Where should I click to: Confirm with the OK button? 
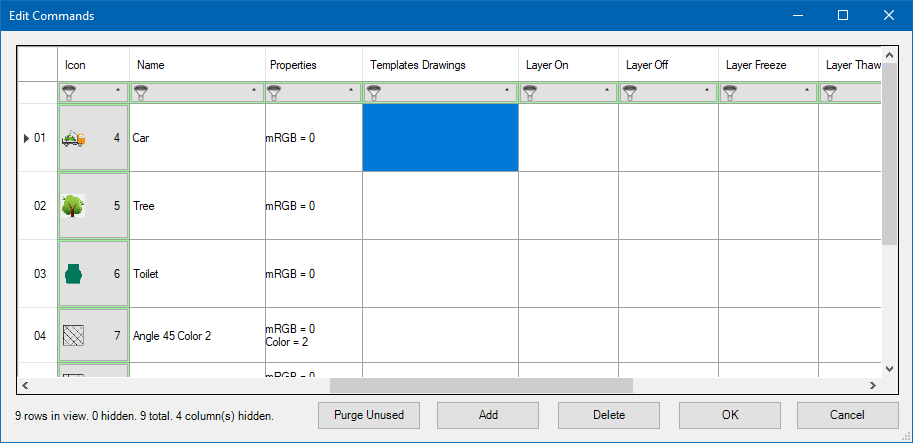point(730,415)
